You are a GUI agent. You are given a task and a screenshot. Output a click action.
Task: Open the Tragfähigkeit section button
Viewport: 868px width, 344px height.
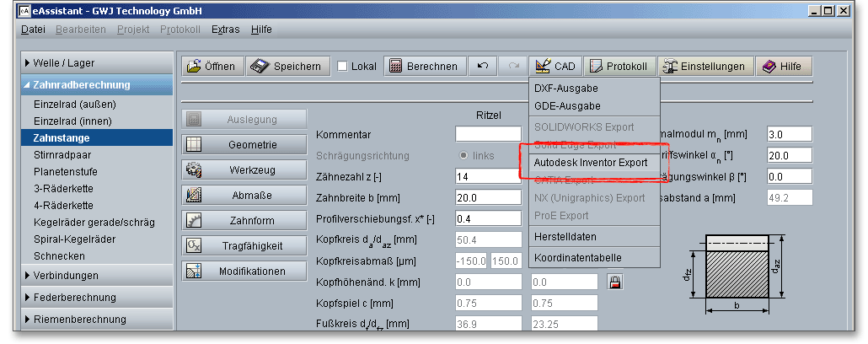coord(240,246)
